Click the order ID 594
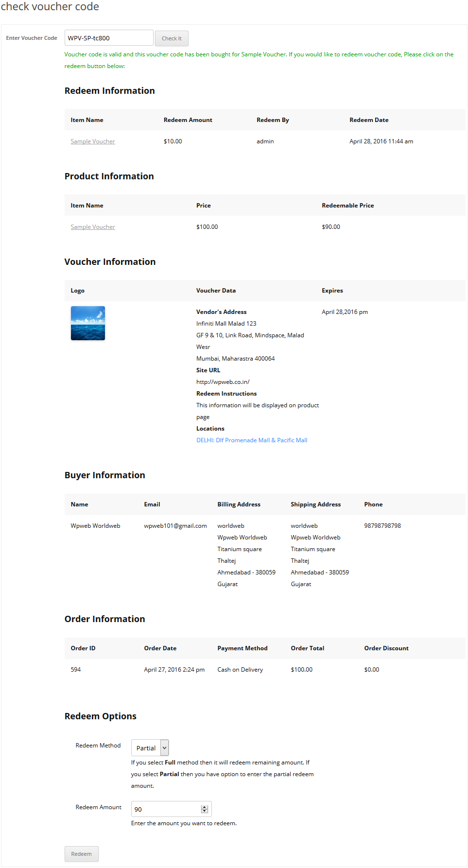Viewport: 468px width, 868px height. click(76, 670)
